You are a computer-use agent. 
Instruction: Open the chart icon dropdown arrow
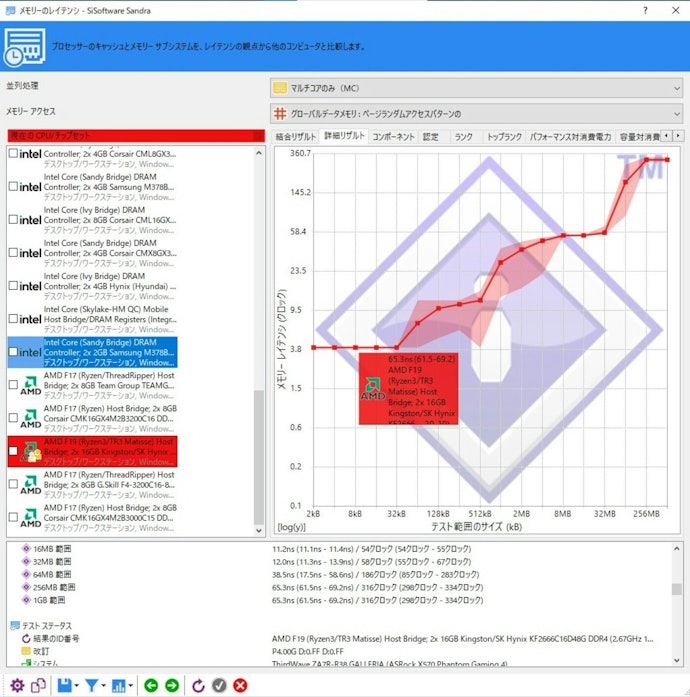pos(130,685)
